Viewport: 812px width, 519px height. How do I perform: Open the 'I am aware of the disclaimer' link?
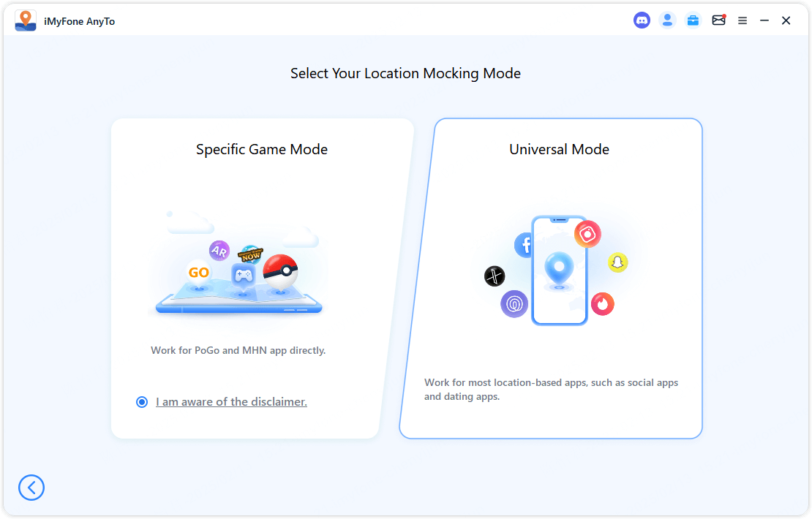click(231, 402)
